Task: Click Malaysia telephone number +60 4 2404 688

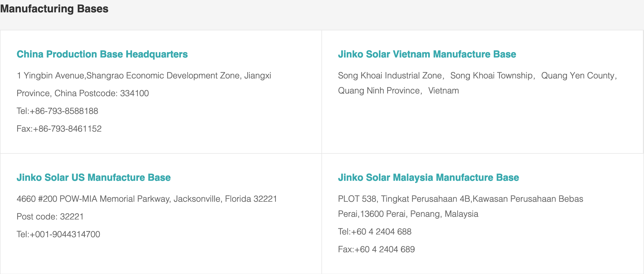Action: tap(375, 232)
